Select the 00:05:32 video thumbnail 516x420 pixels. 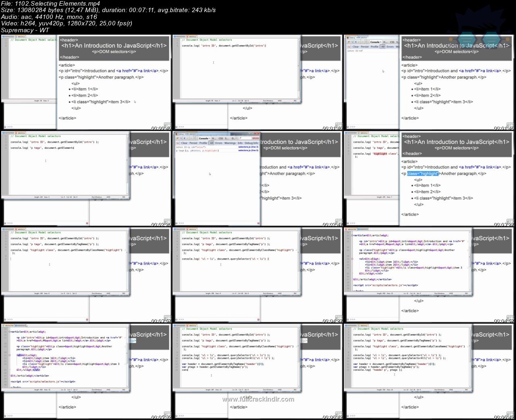86,371
